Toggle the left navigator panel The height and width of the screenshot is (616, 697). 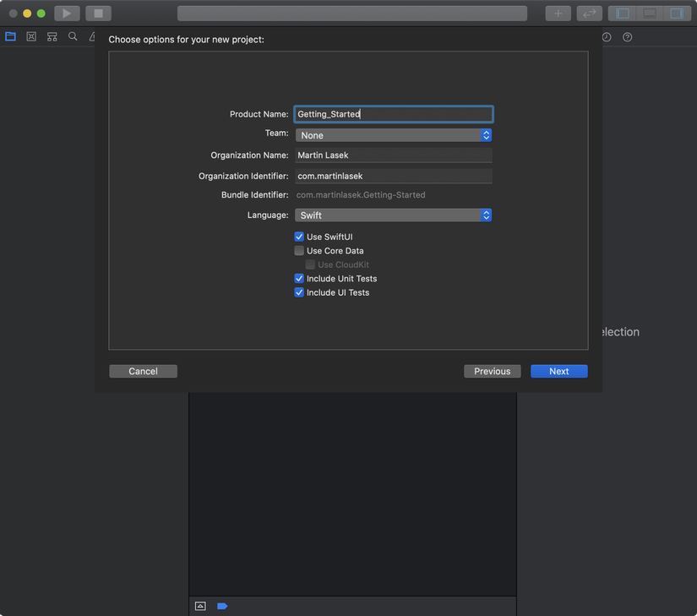[x=623, y=14]
